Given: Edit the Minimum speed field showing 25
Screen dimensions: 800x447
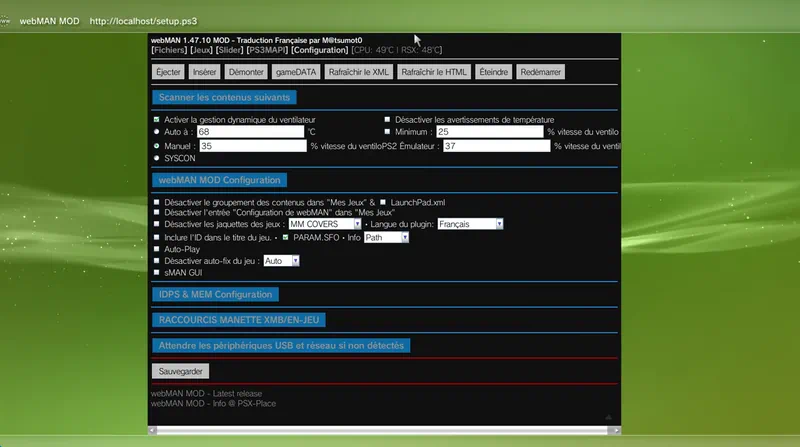Looking at the screenshot, I should [x=490, y=132].
